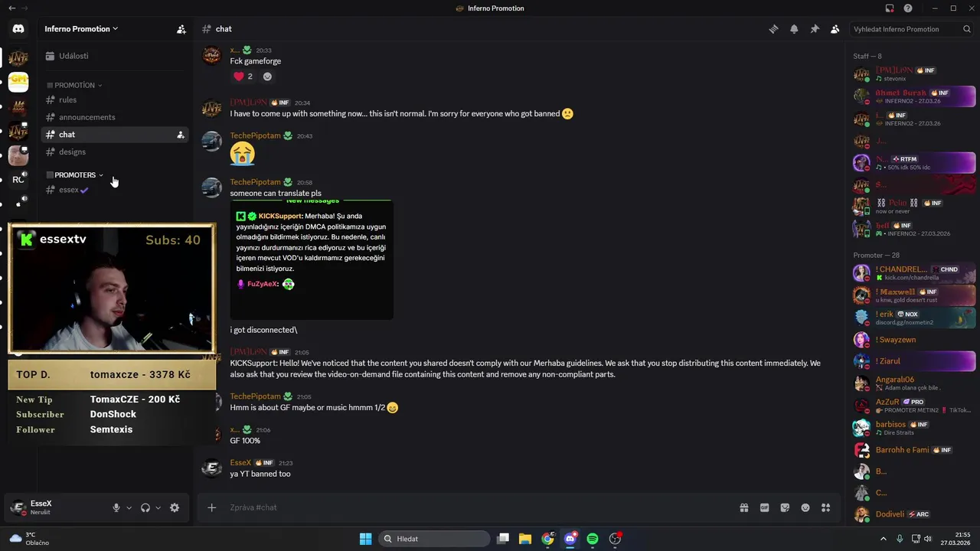The image size is (980, 551).
Task: Open Task View on the taskbar
Action: 503,539
